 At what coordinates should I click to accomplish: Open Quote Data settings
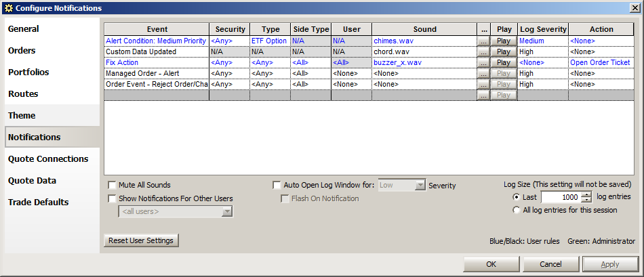click(52, 181)
